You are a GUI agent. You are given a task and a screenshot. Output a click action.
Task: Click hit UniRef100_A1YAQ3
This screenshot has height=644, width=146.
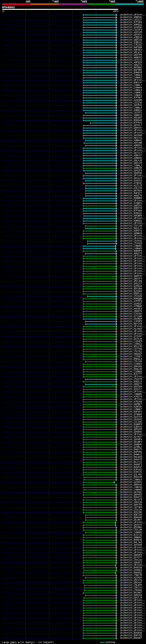click(x=131, y=329)
